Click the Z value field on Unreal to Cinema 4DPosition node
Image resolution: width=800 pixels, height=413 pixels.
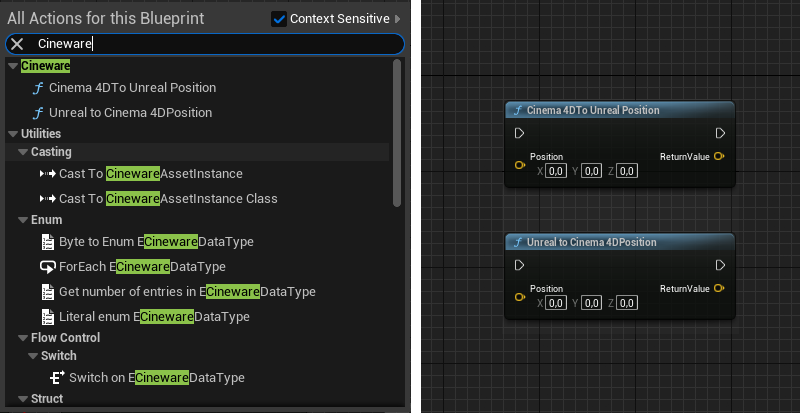tap(627, 303)
